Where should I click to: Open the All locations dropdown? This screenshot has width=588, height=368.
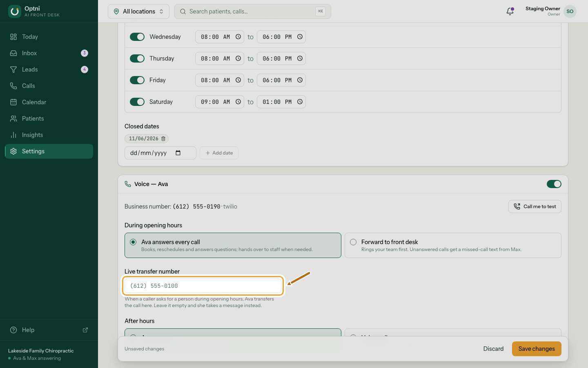(138, 11)
